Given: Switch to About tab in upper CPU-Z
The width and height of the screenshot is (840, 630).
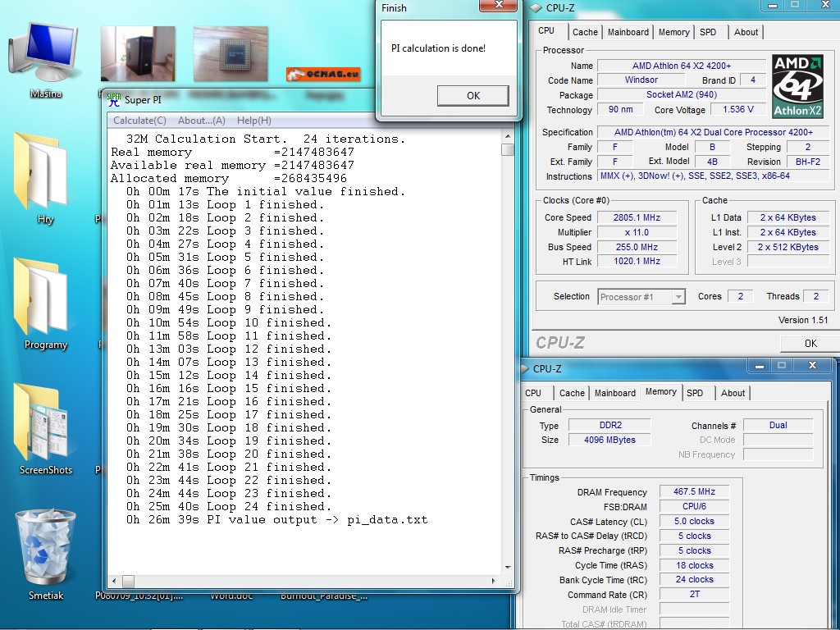Looking at the screenshot, I should 746,32.
